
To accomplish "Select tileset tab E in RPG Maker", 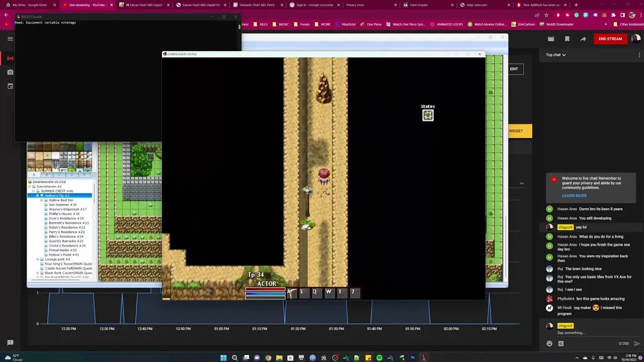I will pyautogui.click(x=85, y=175).
